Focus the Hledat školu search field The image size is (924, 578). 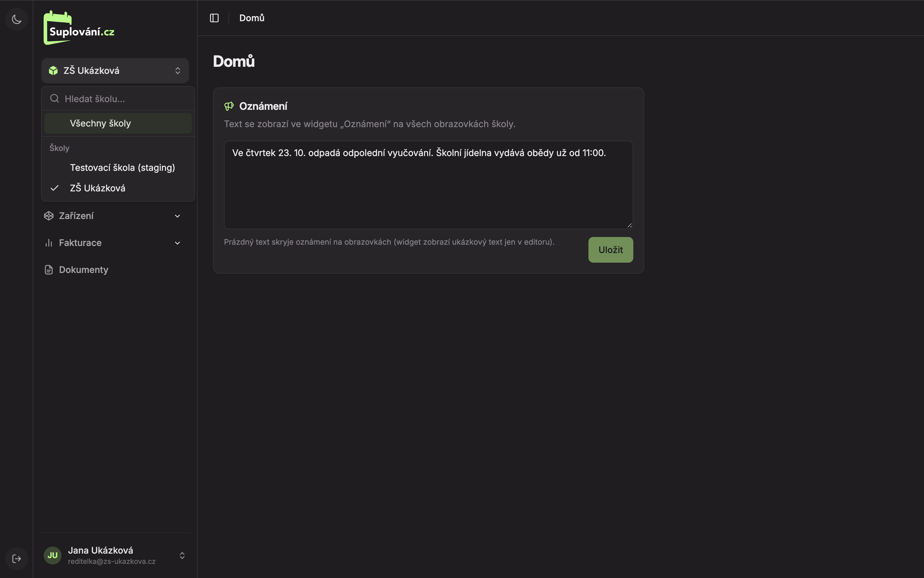[118, 99]
